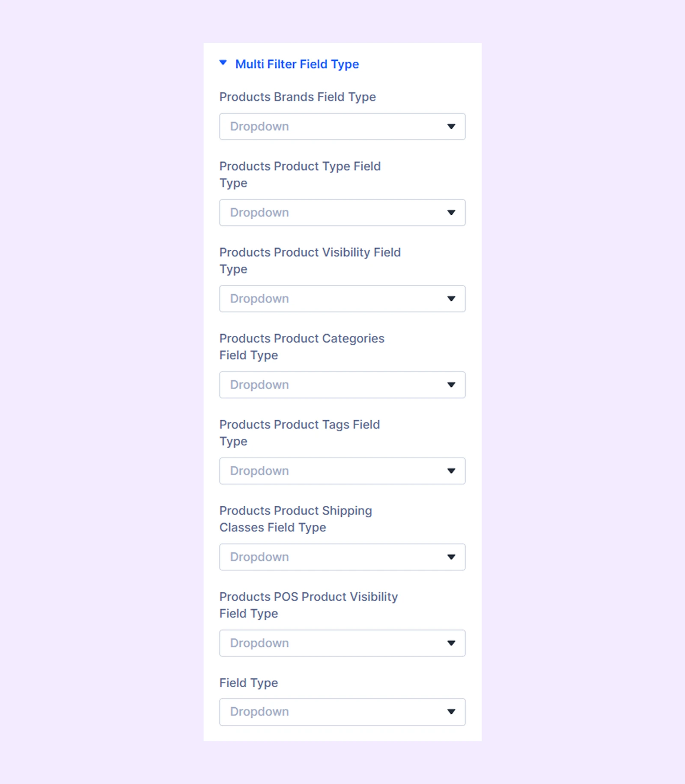
Task: Click the Products Product Tags Field Type label
Action: [300, 433]
